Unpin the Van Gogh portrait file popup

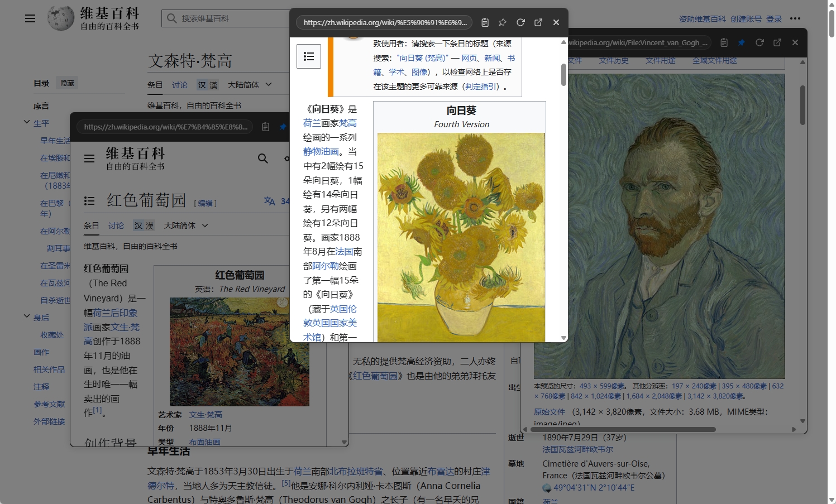(x=742, y=42)
